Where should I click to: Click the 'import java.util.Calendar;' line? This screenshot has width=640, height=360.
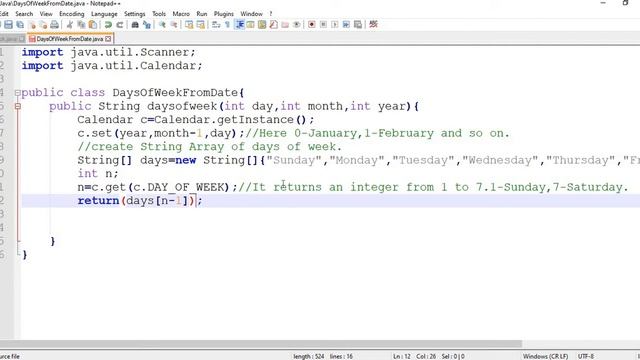click(112, 66)
